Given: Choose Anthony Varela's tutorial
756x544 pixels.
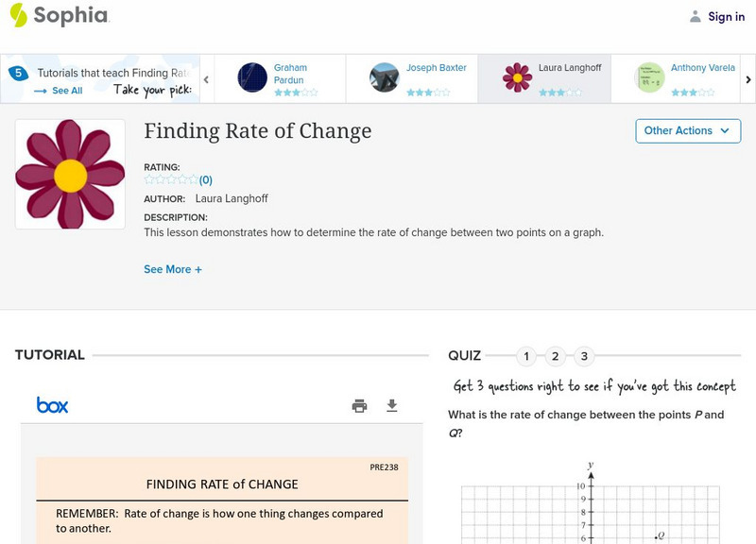Looking at the screenshot, I should point(650,77).
